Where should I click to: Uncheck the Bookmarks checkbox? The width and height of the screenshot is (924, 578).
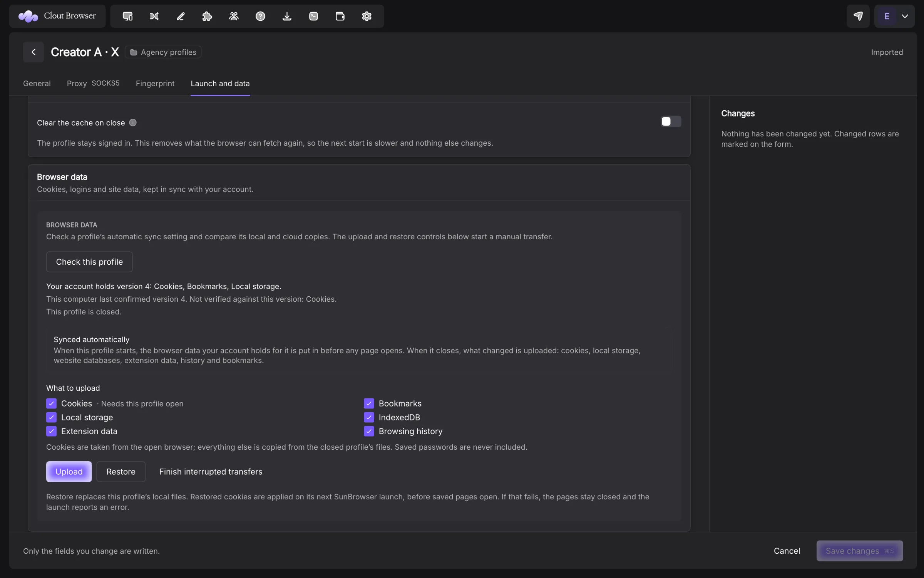pyautogui.click(x=369, y=403)
